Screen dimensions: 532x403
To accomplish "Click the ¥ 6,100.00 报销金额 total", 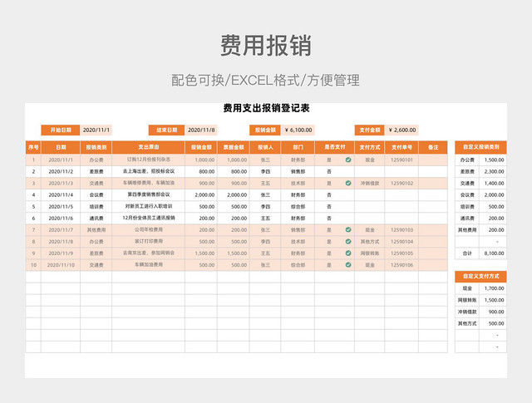I will click(x=298, y=130).
